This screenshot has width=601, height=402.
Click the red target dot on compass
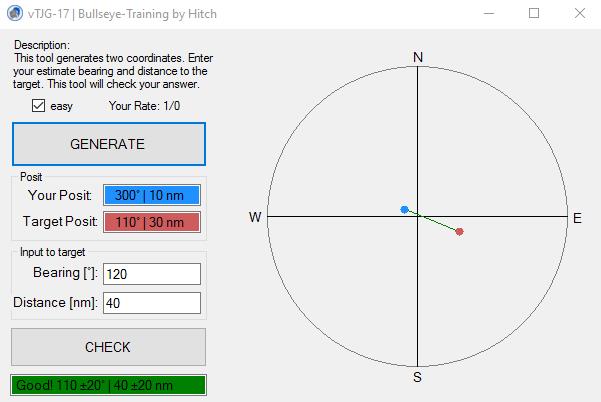(459, 232)
